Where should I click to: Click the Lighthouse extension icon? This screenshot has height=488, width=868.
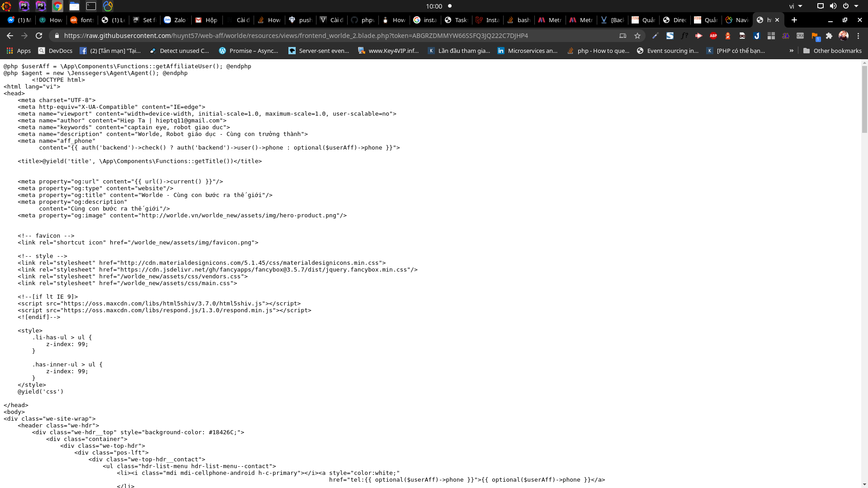click(x=728, y=36)
